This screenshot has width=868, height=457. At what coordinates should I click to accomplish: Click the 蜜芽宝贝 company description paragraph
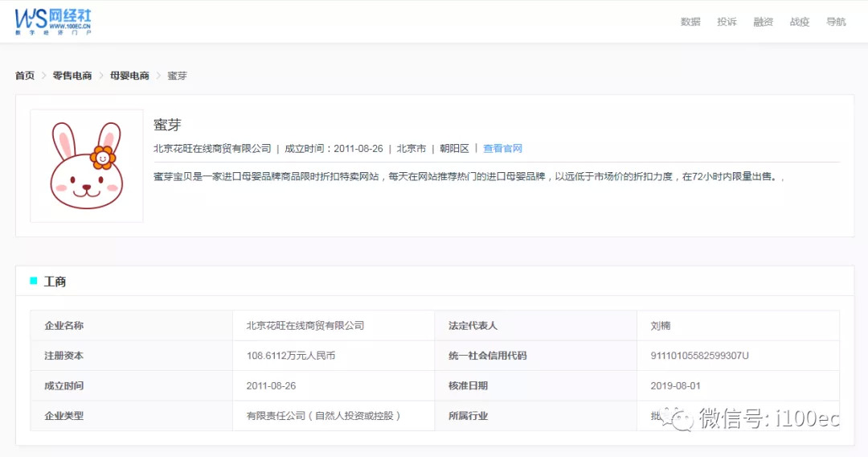(469, 177)
